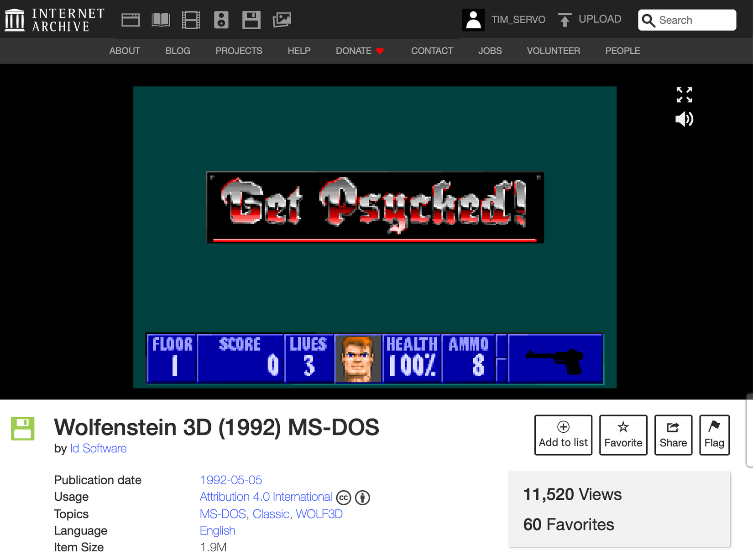Open the Wayback Machine web icon

click(130, 20)
